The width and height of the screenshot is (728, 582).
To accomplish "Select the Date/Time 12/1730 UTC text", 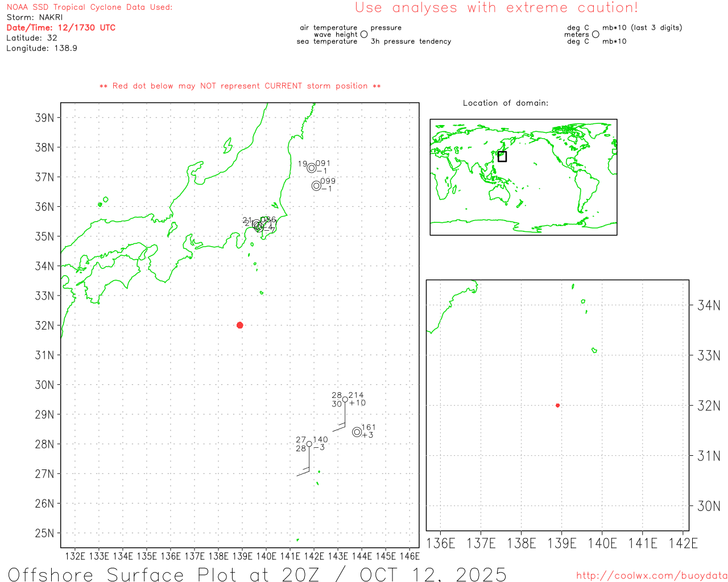I will (61, 28).
